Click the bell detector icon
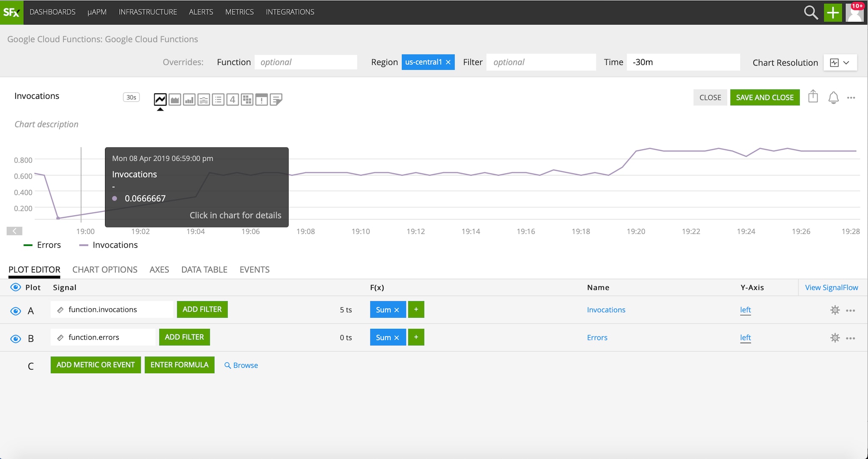 coord(833,98)
